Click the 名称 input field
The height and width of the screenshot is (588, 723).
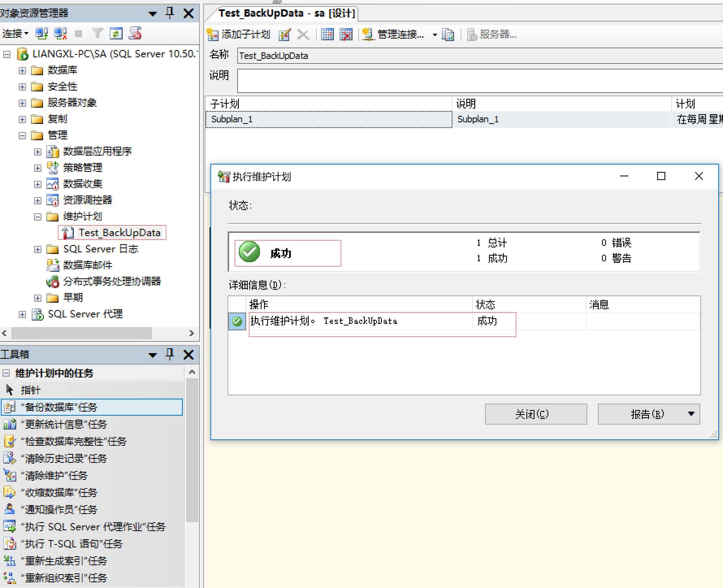(480, 56)
